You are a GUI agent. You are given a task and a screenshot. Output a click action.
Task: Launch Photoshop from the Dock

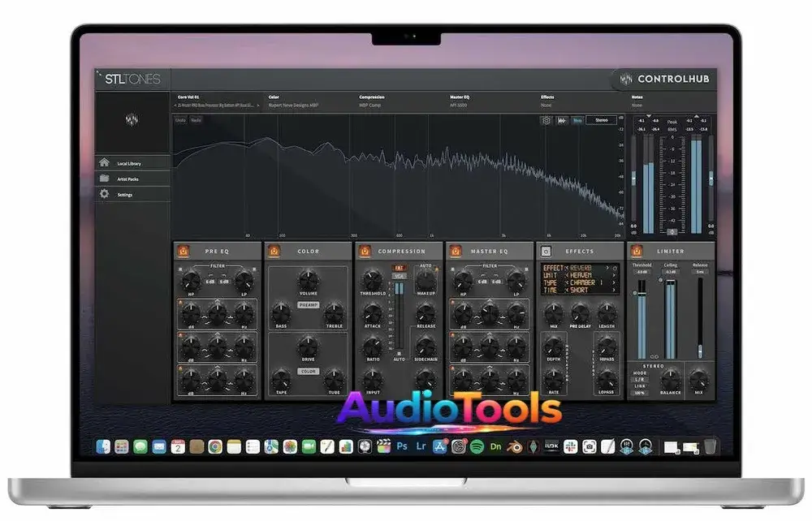(400, 446)
